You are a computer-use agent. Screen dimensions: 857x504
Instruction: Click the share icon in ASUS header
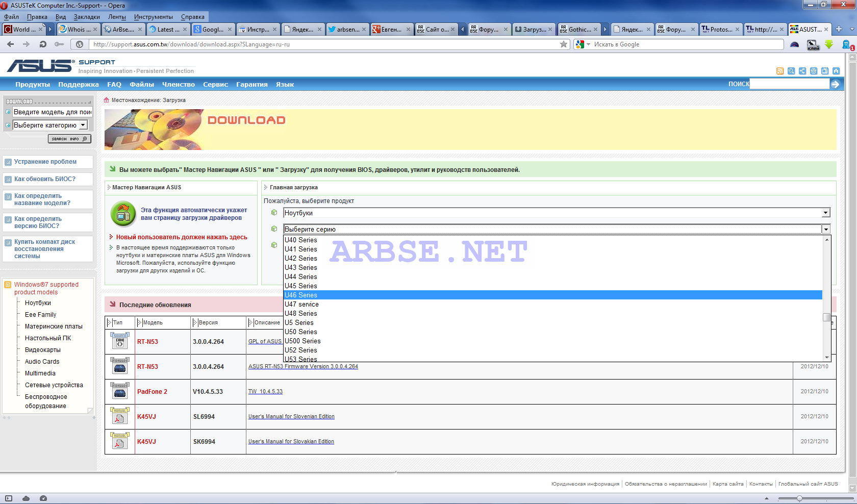(802, 71)
